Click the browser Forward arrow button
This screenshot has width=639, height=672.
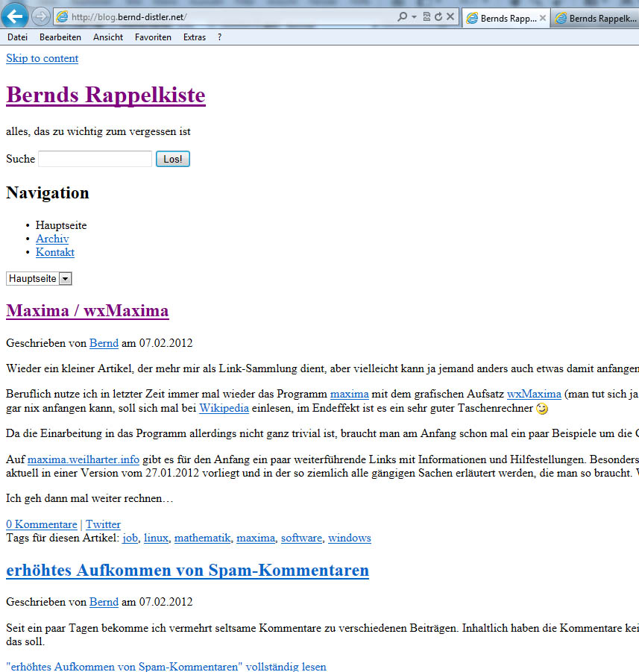[x=41, y=16]
